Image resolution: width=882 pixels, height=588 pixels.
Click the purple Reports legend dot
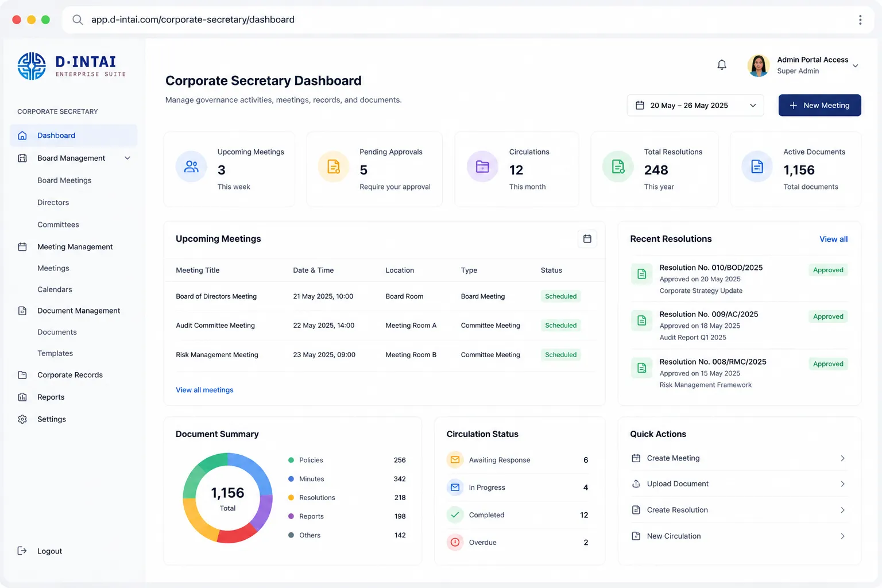point(291,516)
